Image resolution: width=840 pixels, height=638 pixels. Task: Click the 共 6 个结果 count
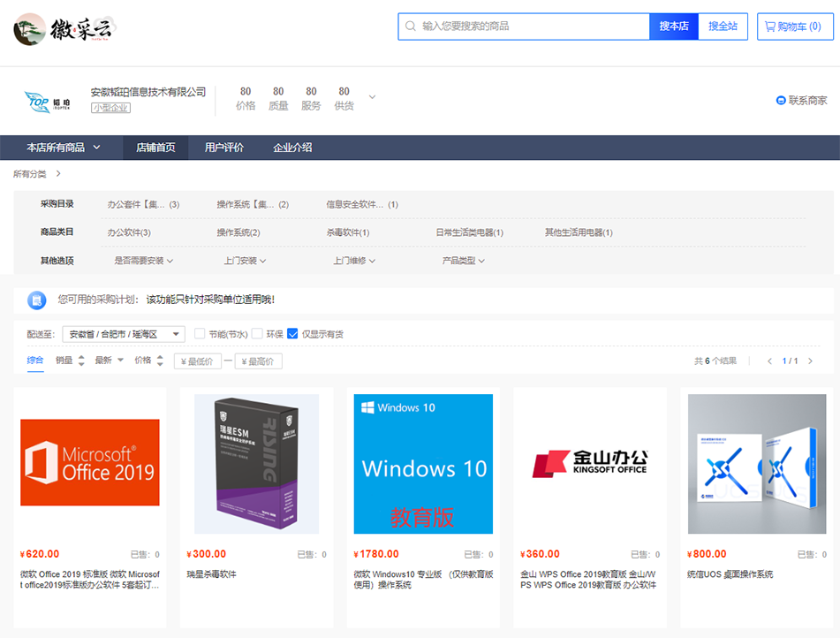[715, 361]
